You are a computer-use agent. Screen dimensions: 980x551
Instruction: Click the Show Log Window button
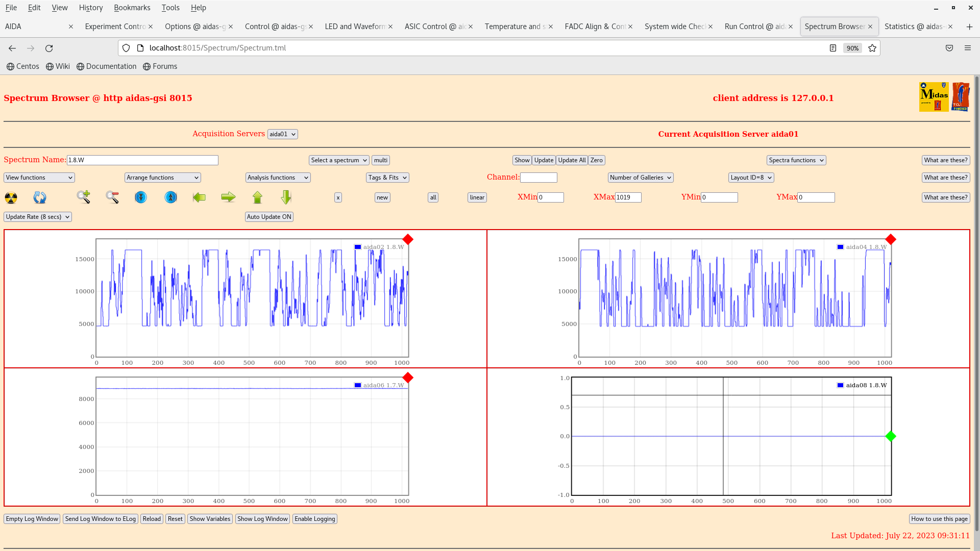pos(262,519)
